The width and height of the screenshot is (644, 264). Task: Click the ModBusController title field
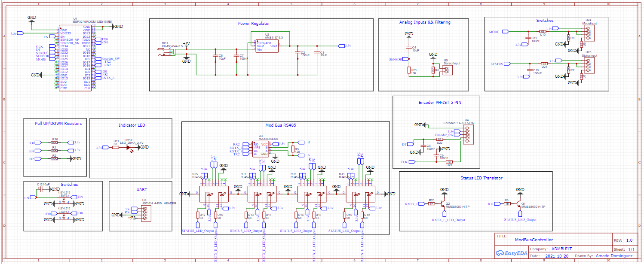[534, 240]
